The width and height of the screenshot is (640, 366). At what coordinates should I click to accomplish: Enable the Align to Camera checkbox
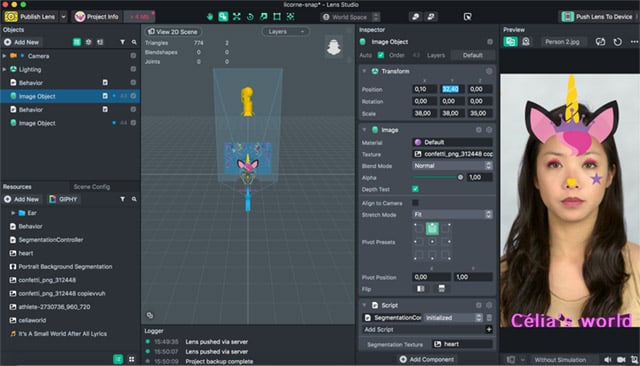pyautogui.click(x=415, y=203)
